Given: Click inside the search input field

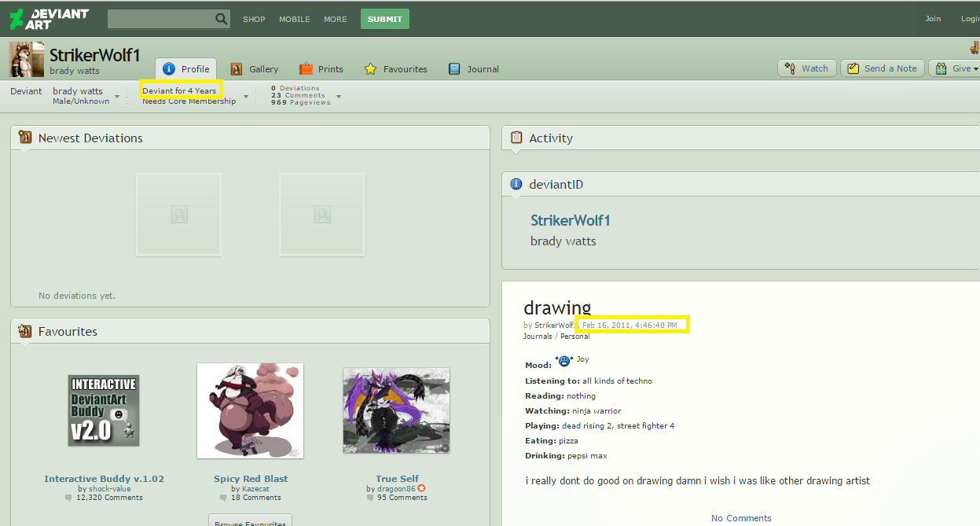Looking at the screenshot, I should (160, 19).
